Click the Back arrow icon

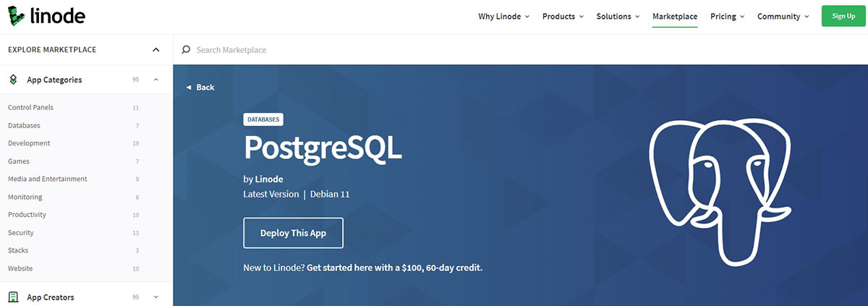189,88
